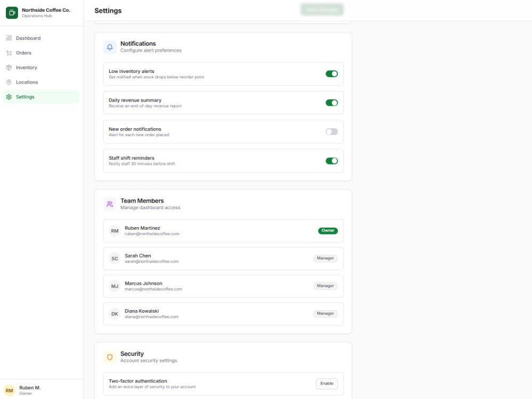The width and height of the screenshot is (532, 399).
Task: Click the name Sarah Chen
Action: point(138,256)
